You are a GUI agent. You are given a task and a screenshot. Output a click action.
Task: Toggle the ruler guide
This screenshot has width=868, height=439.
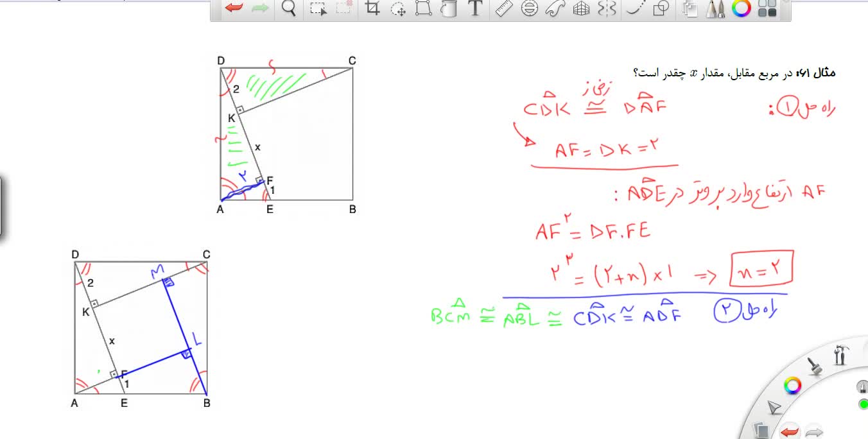click(505, 8)
